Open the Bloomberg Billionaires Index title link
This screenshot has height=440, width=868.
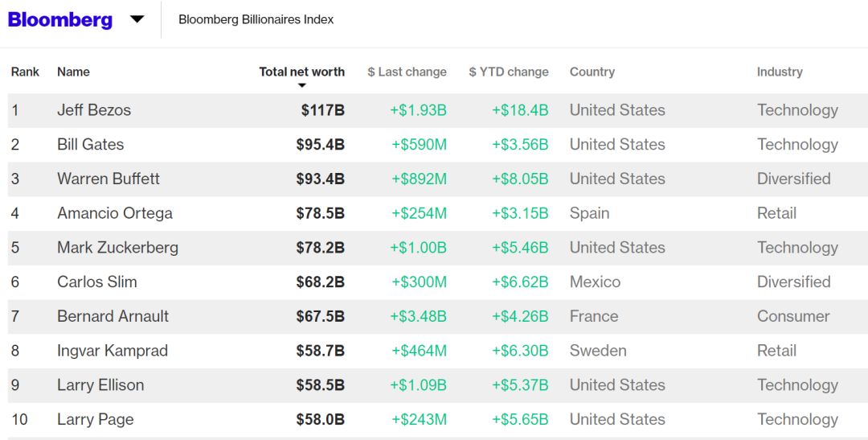[256, 19]
